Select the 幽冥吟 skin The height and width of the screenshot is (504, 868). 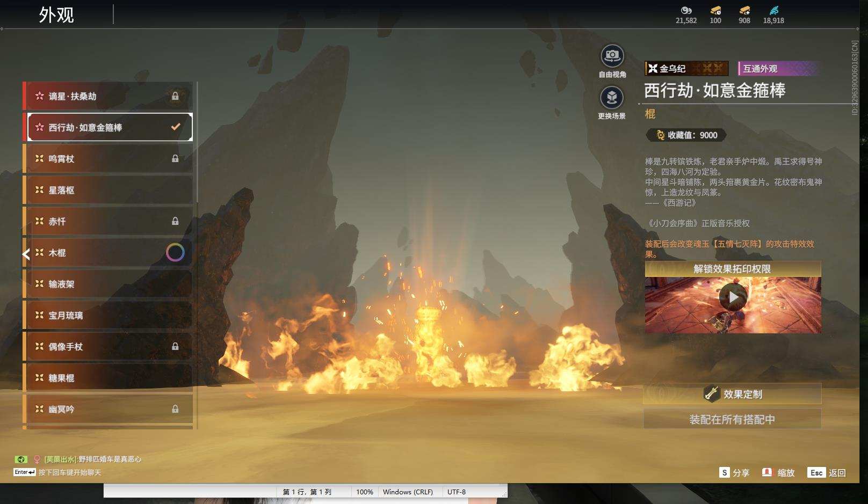(108, 409)
